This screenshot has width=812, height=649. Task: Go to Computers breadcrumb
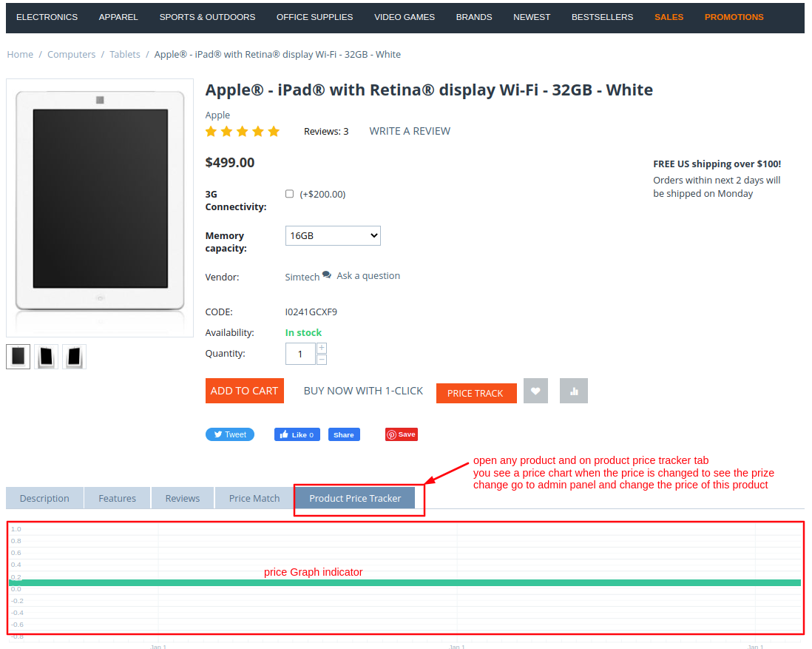pyautogui.click(x=72, y=55)
